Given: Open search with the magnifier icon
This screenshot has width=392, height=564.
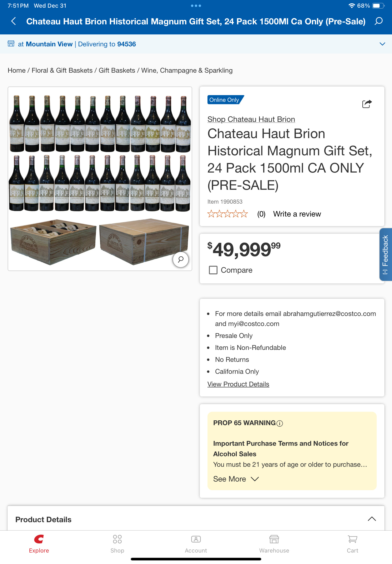Looking at the screenshot, I should 378,21.
